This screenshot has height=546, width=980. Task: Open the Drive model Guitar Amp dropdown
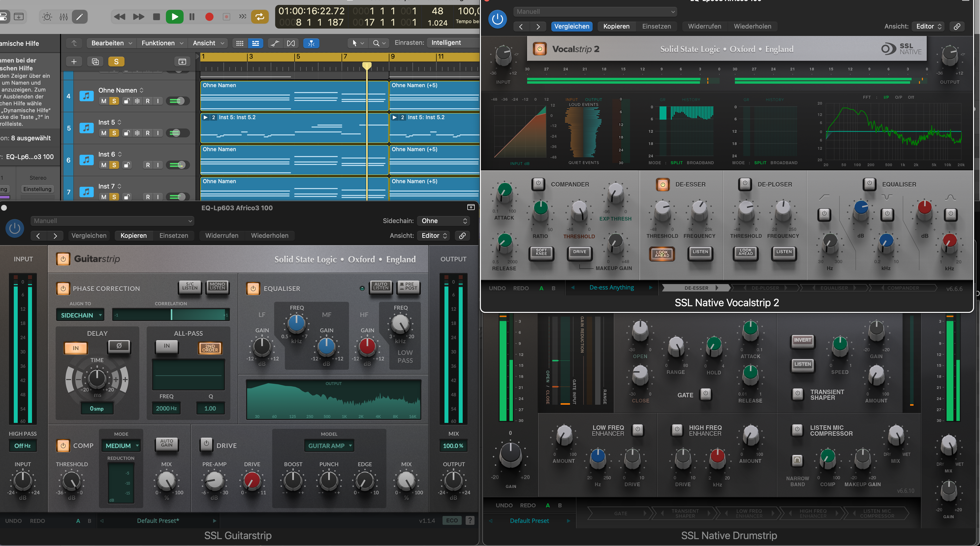pos(329,446)
